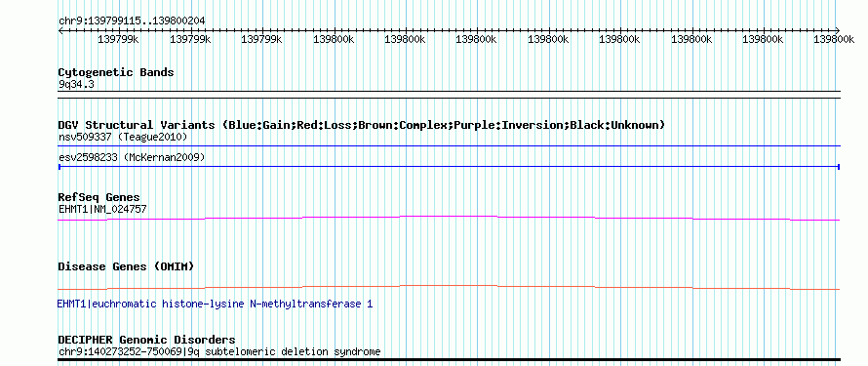Open variant esv2598233 (McKernan2009) label
The height and width of the screenshot is (366, 868).
point(132,158)
